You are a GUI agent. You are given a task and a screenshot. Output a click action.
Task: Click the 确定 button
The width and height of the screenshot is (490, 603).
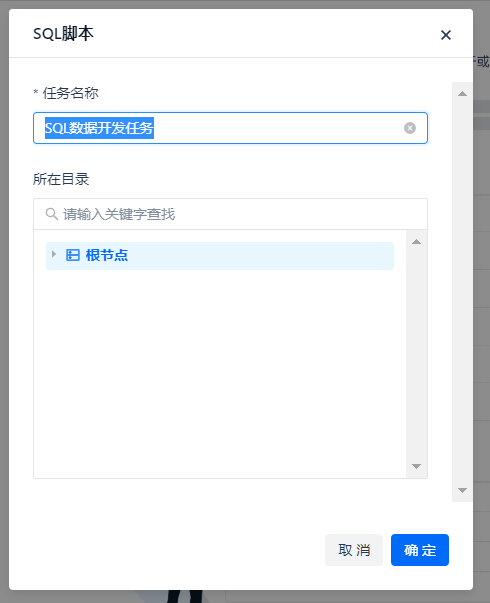420,550
